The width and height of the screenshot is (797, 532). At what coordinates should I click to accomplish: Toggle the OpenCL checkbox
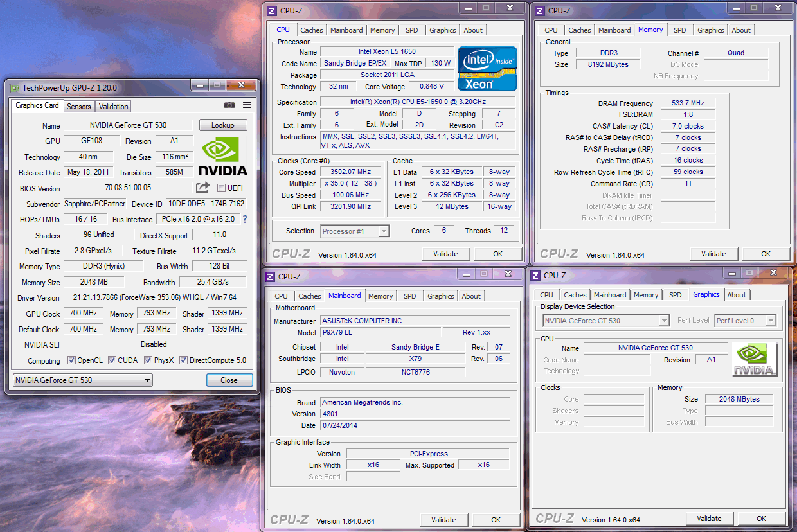(71, 360)
